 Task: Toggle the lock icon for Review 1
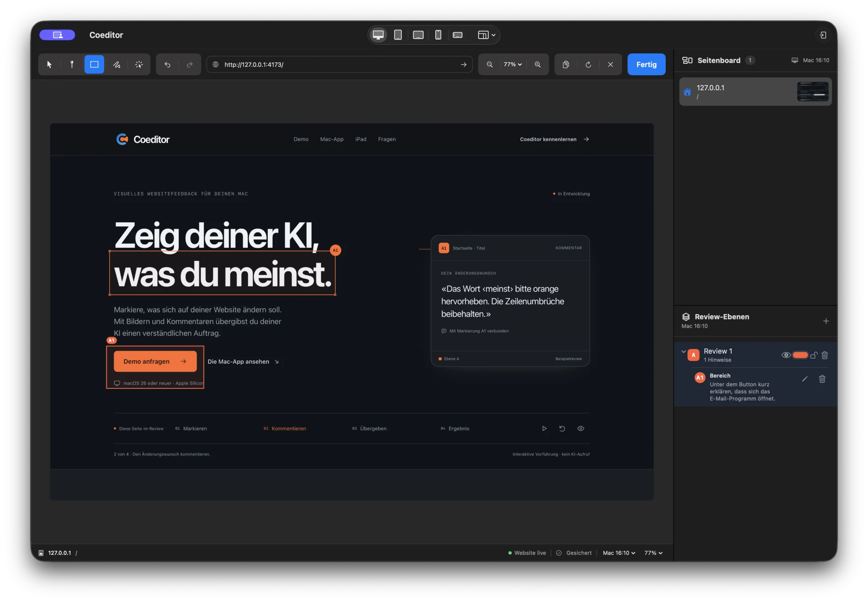click(814, 355)
